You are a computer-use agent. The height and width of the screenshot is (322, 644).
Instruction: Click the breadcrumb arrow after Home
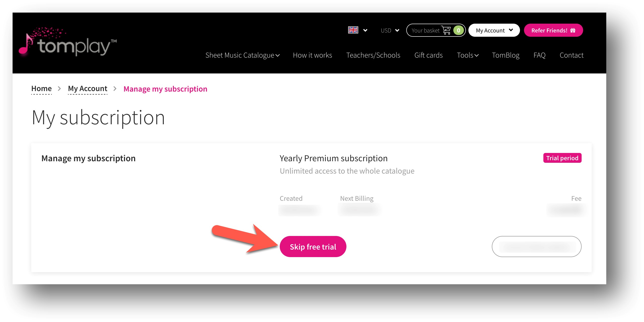(x=59, y=89)
